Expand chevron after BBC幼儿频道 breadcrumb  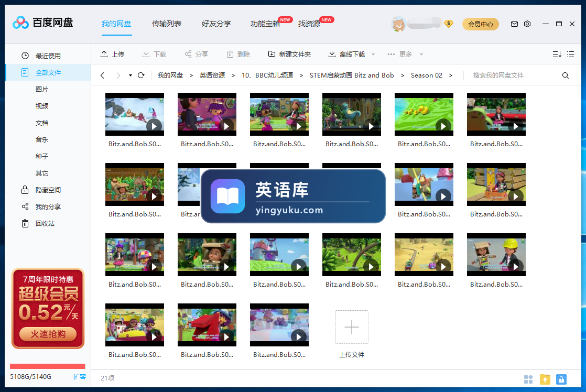(x=301, y=75)
